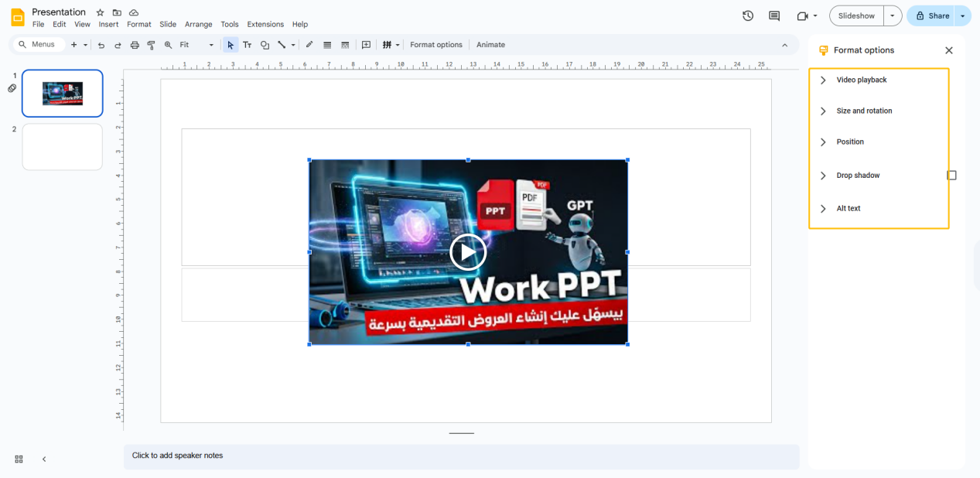Show the slide grid view
This screenshot has width=980, height=478.
(19, 459)
